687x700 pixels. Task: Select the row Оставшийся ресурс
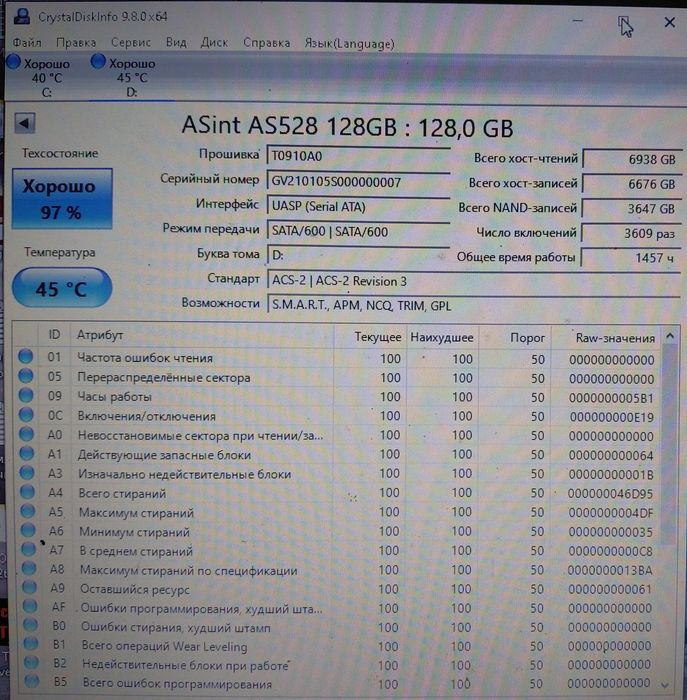tap(338, 589)
